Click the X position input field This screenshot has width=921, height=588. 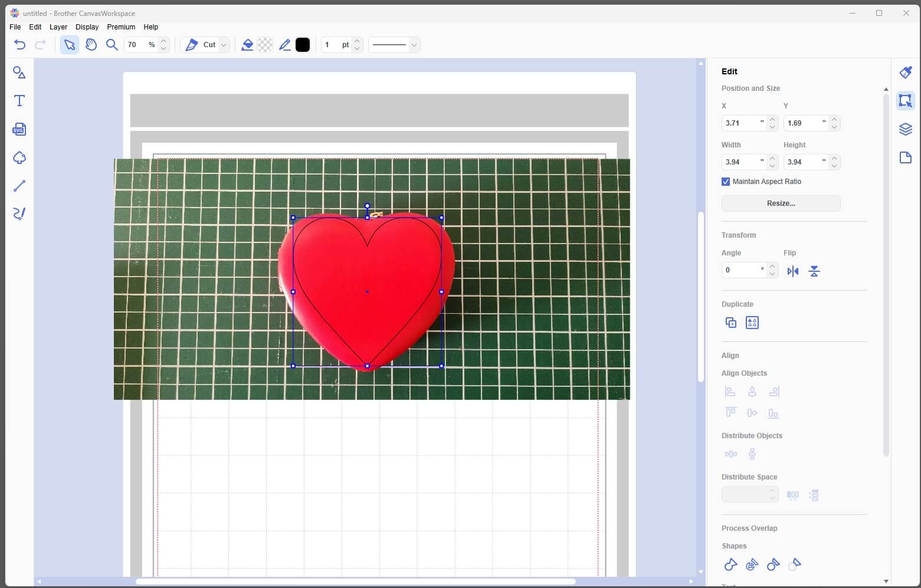point(743,123)
